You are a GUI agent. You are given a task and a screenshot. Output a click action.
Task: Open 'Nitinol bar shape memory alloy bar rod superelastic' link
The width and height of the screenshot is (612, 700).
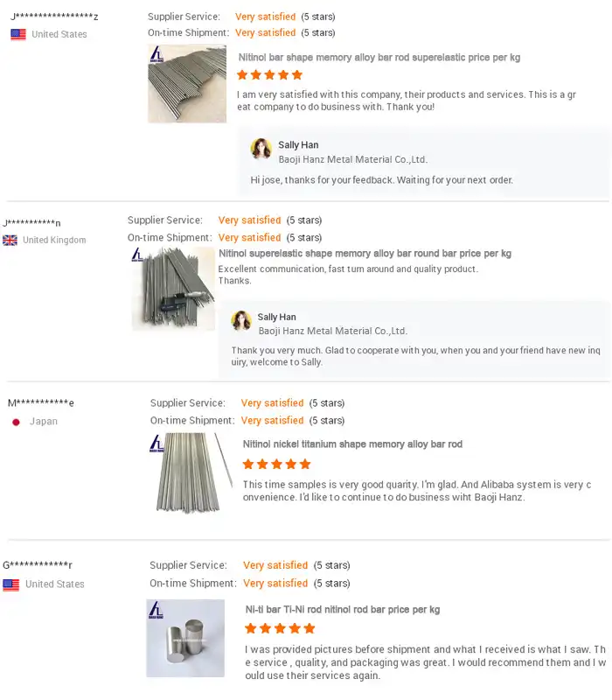379,58
